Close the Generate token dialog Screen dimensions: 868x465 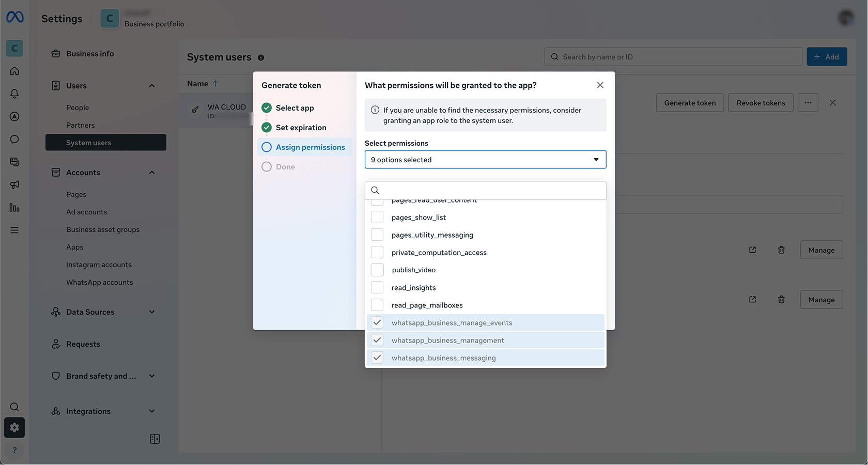(x=600, y=85)
